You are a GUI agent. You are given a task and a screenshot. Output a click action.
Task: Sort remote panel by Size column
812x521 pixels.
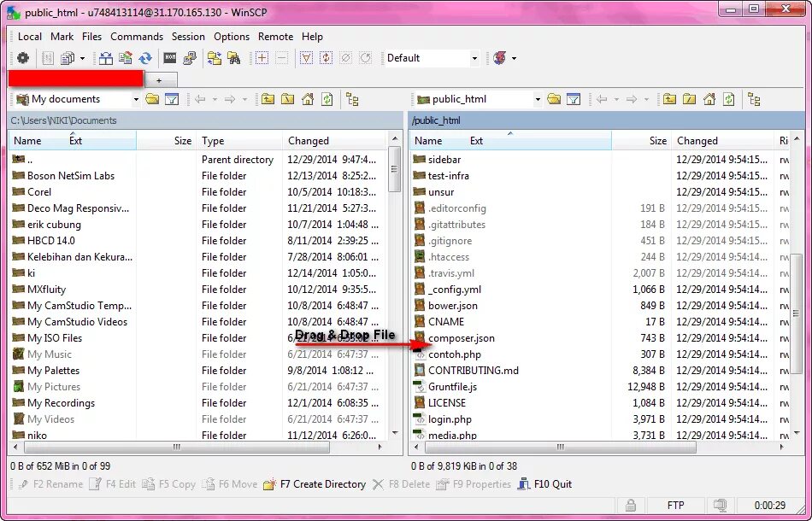(x=641, y=141)
